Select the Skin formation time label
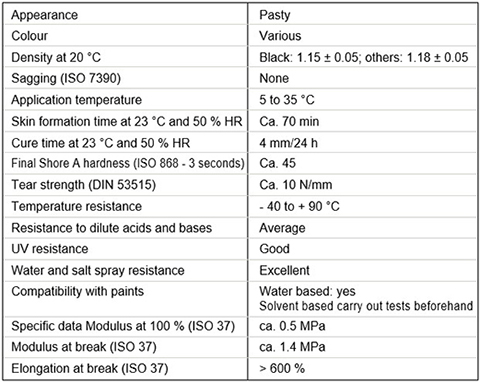 click(x=127, y=121)
